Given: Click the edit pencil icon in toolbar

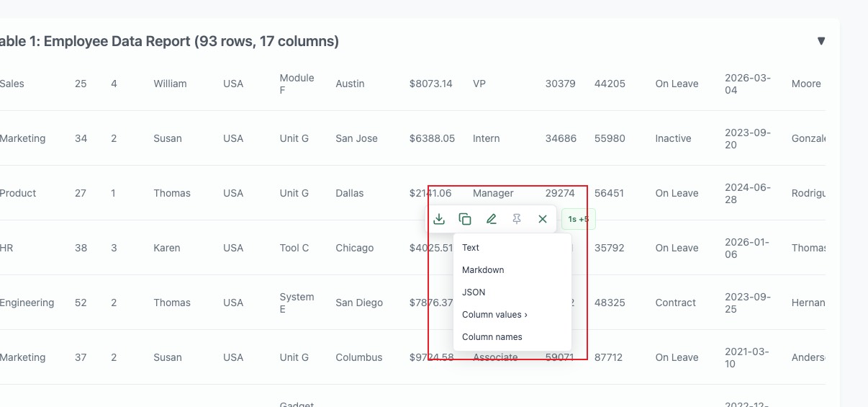Looking at the screenshot, I should point(491,219).
